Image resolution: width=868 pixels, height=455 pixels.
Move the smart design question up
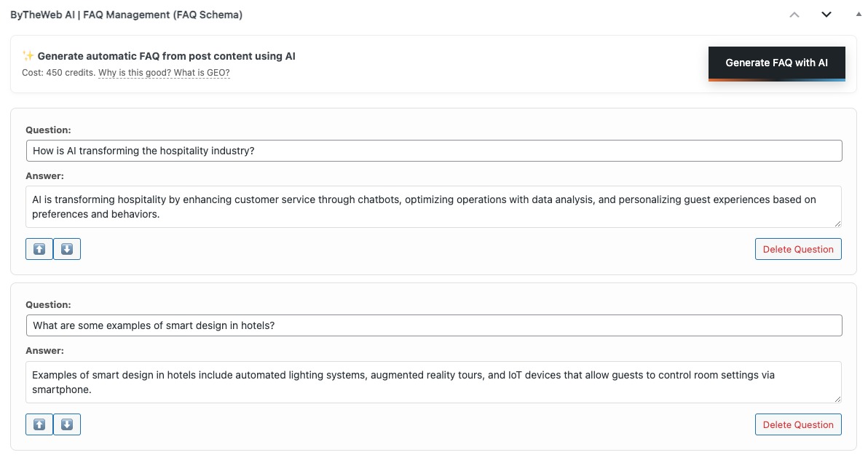pyautogui.click(x=39, y=424)
